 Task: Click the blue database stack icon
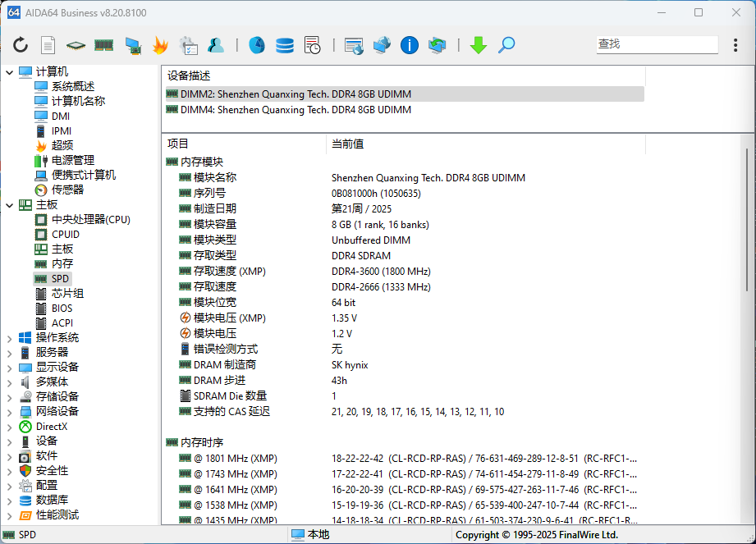click(285, 46)
